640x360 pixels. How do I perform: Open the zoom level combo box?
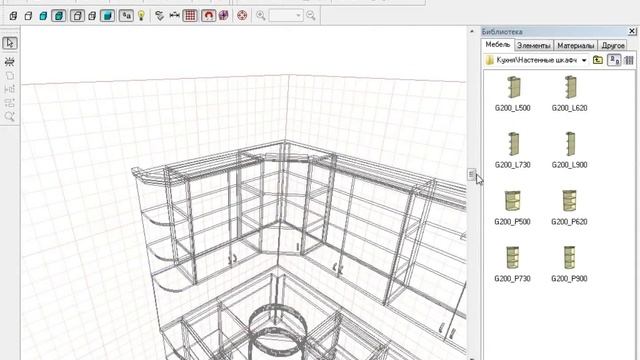click(x=286, y=16)
